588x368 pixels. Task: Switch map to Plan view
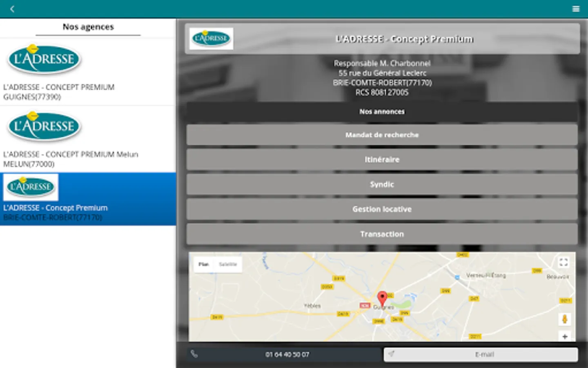tap(204, 265)
